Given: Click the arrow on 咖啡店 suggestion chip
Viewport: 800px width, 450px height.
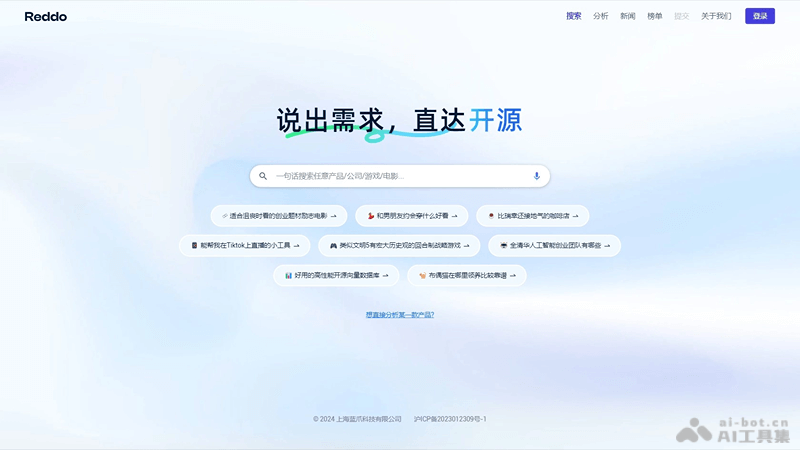Looking at the screenshot, I should click(577, 215).
